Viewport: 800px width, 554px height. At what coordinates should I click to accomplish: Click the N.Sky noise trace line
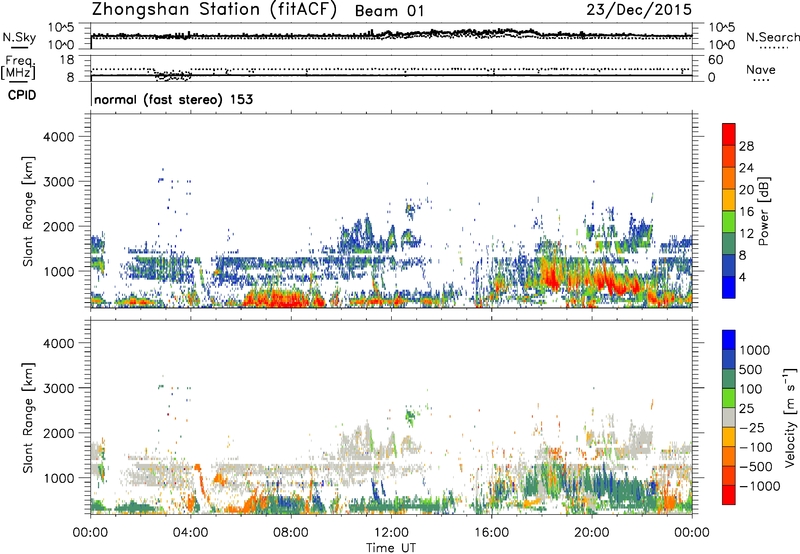(x=391, y=35)
